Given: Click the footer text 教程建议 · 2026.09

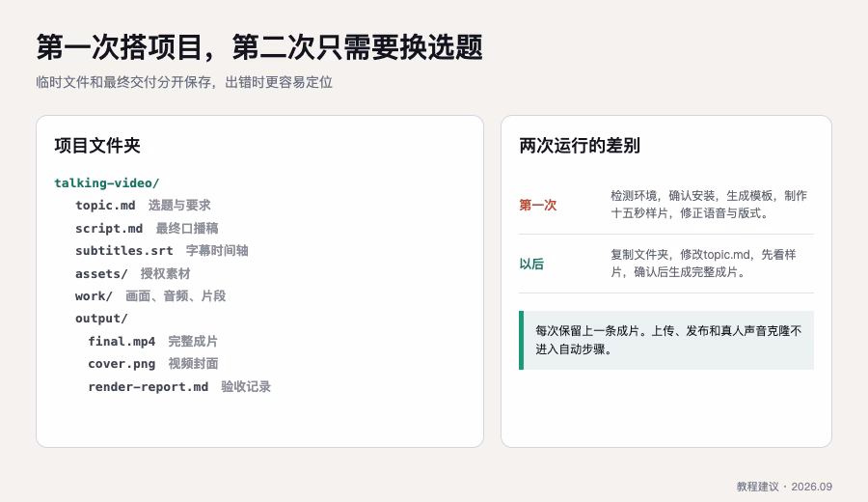Looking at the screenshot, I should [x=784, y=487].
